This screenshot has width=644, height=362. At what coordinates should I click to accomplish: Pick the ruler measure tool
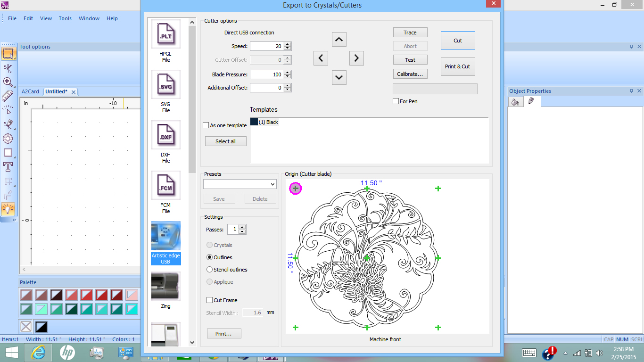click(x=8, y=96)
